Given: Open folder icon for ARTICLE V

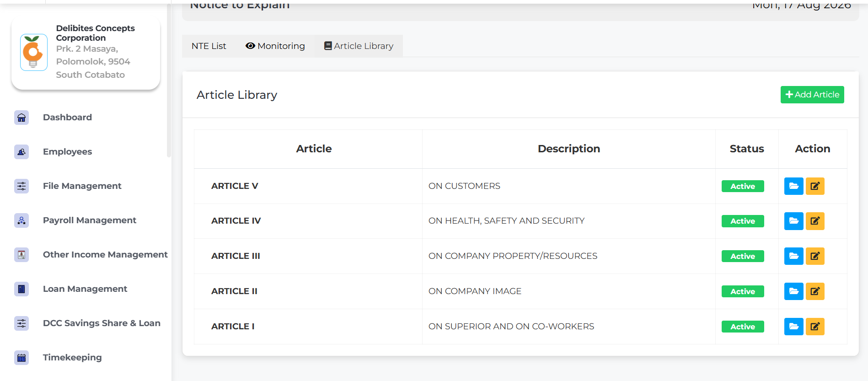Looking at the screenshot, I should point(793,186).
